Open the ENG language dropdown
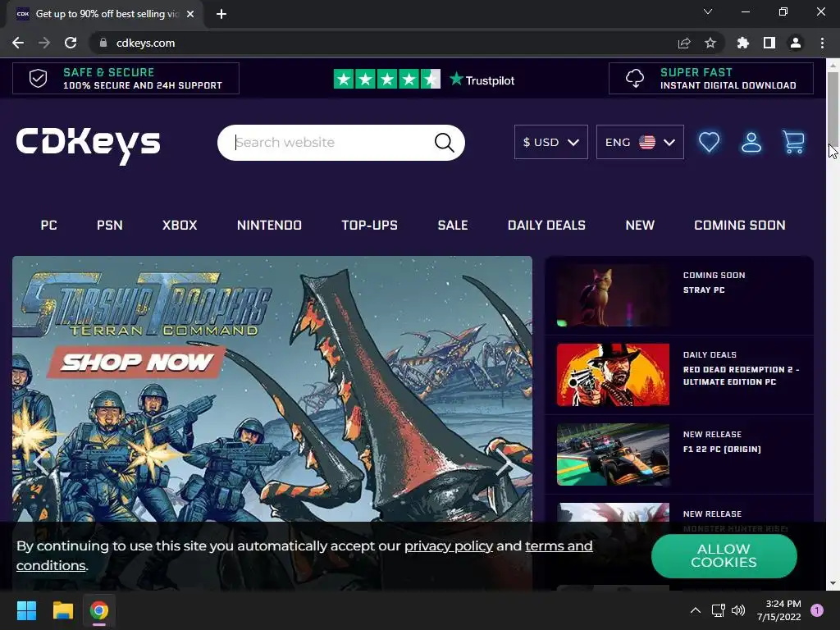Screen dimensions: 840x630 (x=640, y=142)
